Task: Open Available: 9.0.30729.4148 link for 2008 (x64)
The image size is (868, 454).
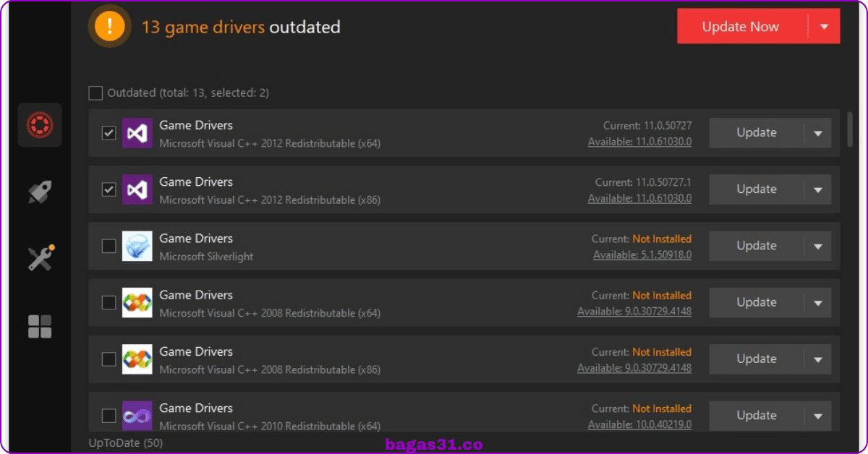Action: click(x=634, y=312)
